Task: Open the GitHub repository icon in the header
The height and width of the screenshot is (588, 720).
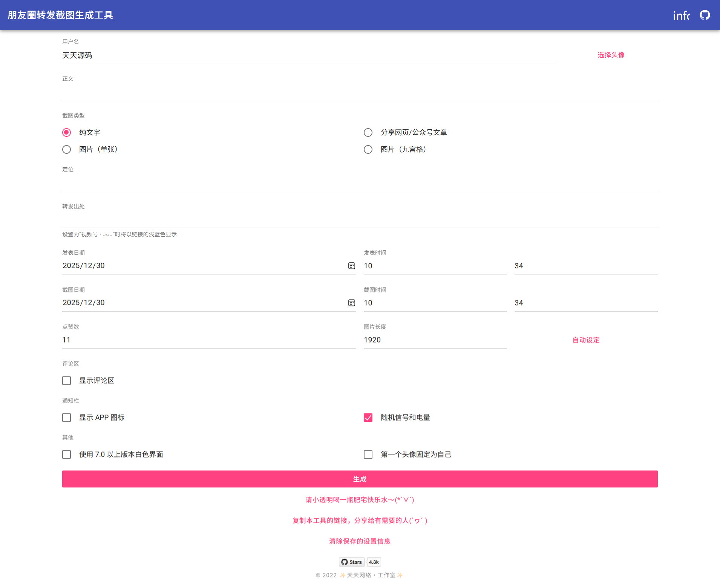Action: [705, 15]
